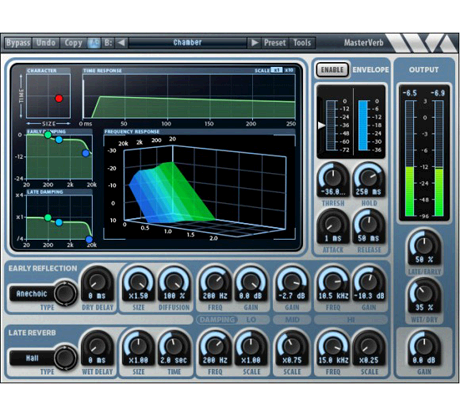
Task: Click the envelope threshold triangle marker
Action: [321, 125]
